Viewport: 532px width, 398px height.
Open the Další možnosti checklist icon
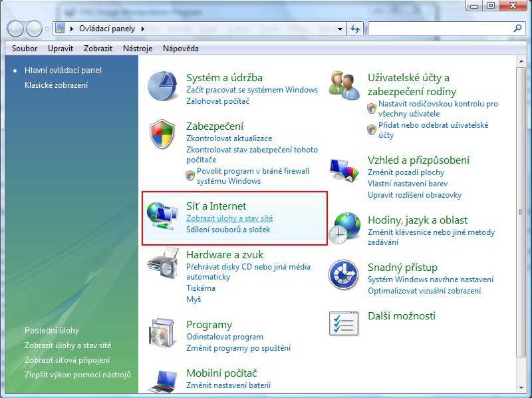tap(344, 323)
